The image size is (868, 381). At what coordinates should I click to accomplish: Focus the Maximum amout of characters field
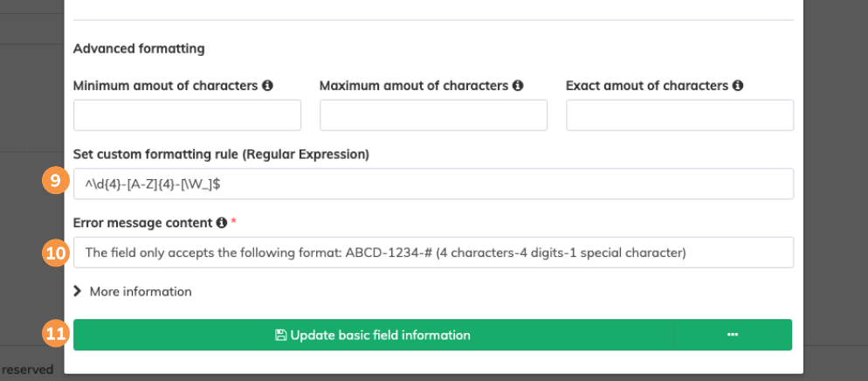[433, 115]
